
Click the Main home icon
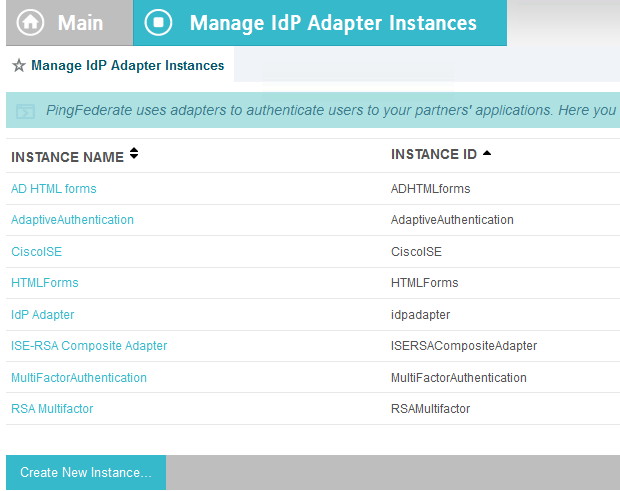(30, 23)
